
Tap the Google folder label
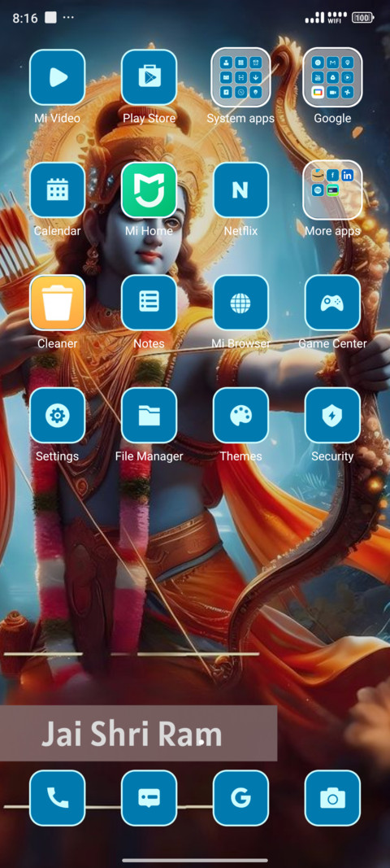coord(332,119)
